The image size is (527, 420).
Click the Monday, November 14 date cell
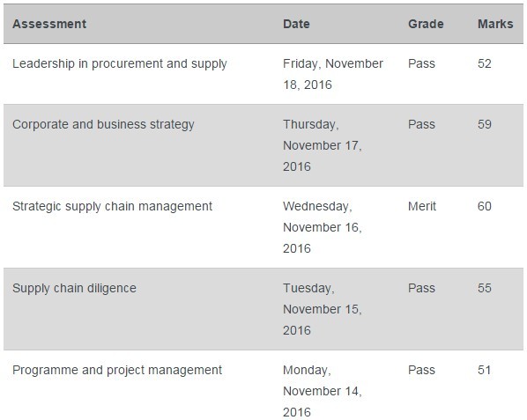click(x=323, y=391)
